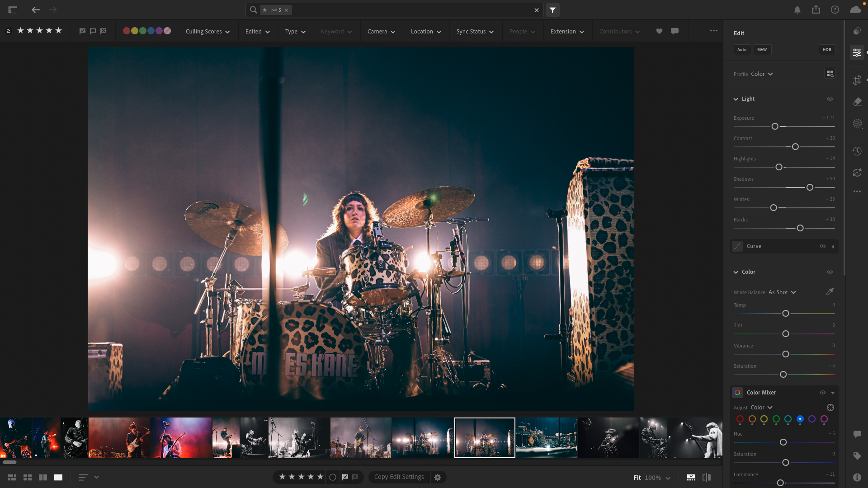Open the Culling Scores dropdown
The height and width of the screenshot is (488, 868).
pos(208,32)
